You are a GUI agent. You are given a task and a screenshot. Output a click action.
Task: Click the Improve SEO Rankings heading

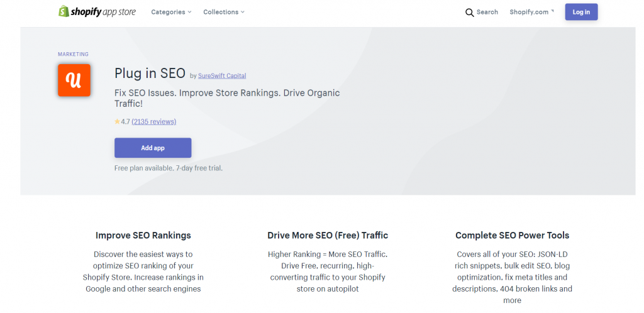coord(143,236)
